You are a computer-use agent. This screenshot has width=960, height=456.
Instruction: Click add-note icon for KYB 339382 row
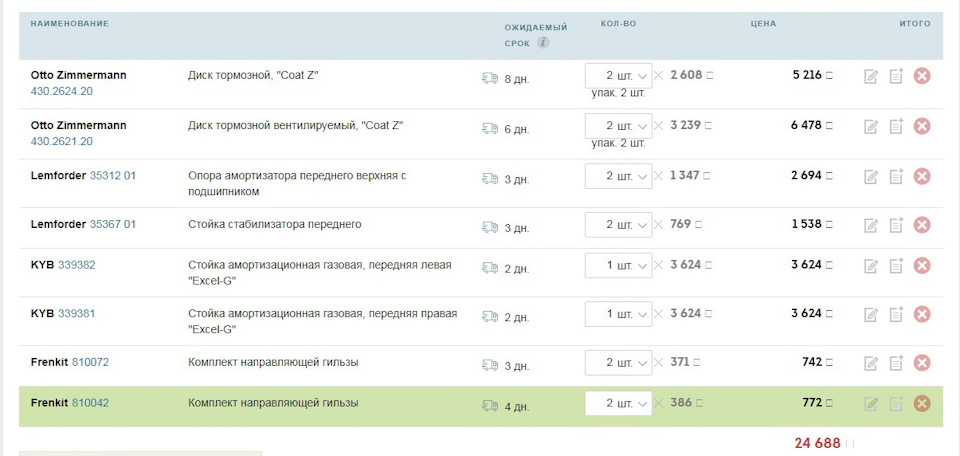(x=896, y=266)
